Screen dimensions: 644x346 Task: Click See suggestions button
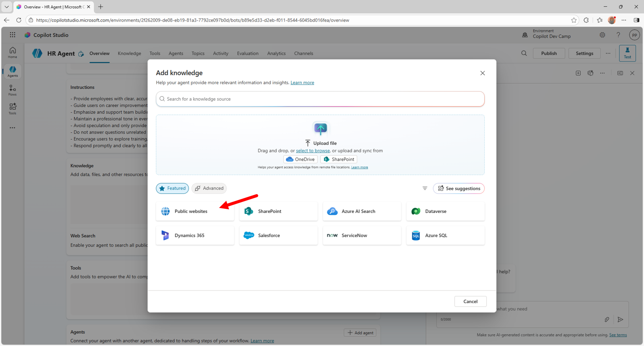(459, 188)
